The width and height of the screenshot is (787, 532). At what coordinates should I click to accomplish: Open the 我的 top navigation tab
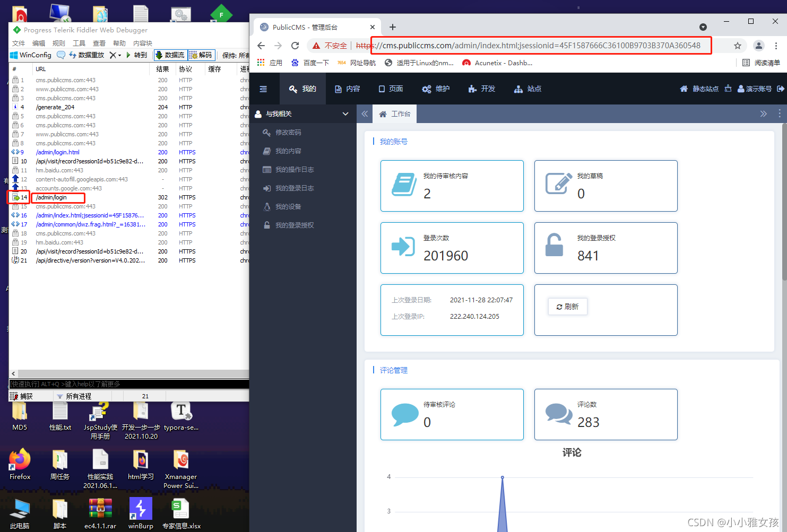click(x=302, y=89)
